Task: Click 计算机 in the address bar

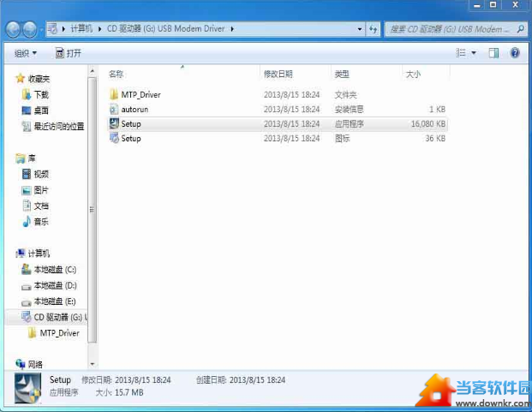Action: 81,29
